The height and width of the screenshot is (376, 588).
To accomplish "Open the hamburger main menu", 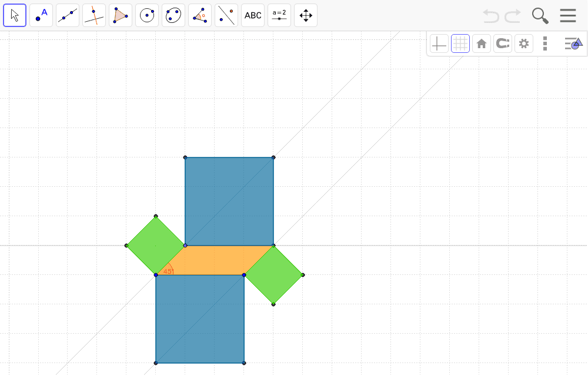I will [x=568, y=16].
